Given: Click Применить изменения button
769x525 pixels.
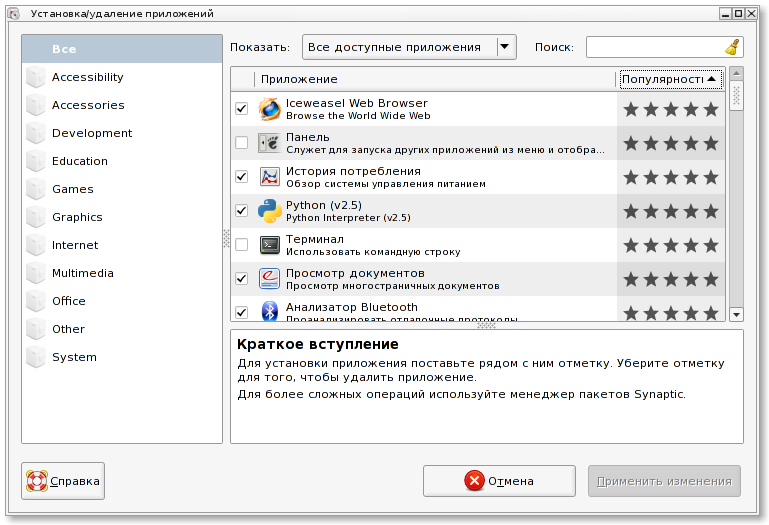Looking at the screenshot, I should (664, 481).
